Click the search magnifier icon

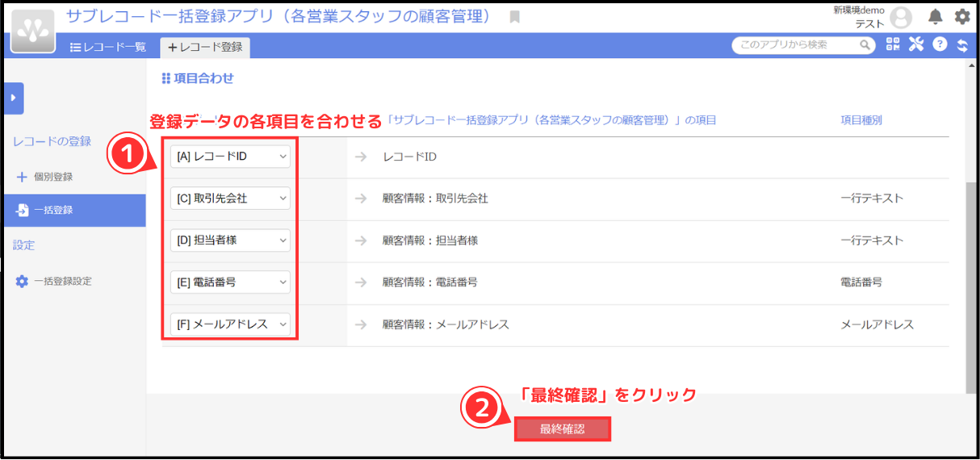pyautogui.click(x=865, y=45)
